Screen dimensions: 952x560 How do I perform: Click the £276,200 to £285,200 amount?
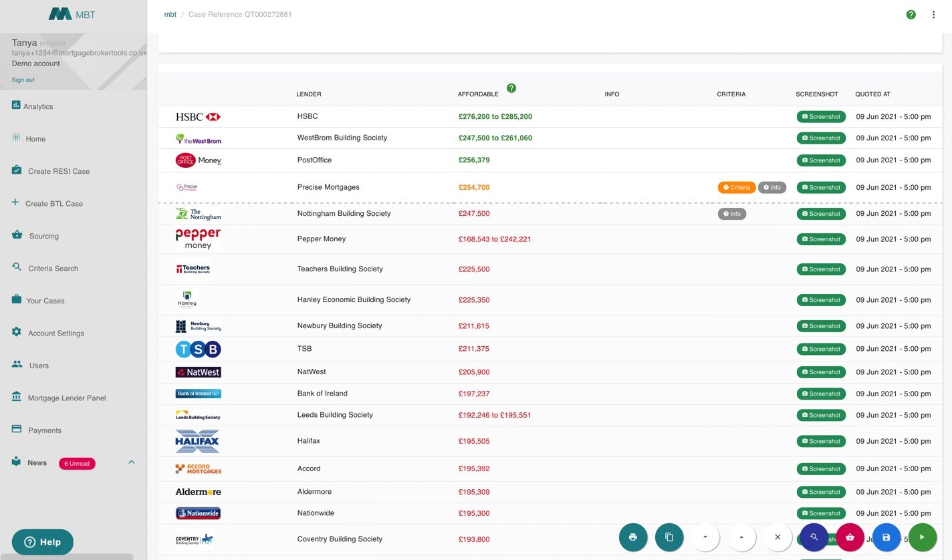(495, 116)
